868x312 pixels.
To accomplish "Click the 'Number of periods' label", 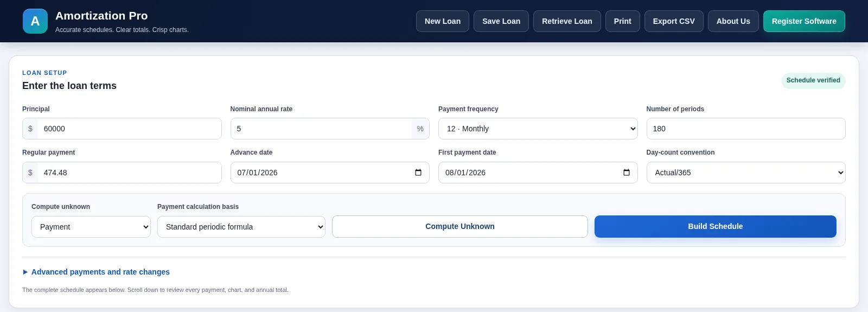I will tap(675, 109).
